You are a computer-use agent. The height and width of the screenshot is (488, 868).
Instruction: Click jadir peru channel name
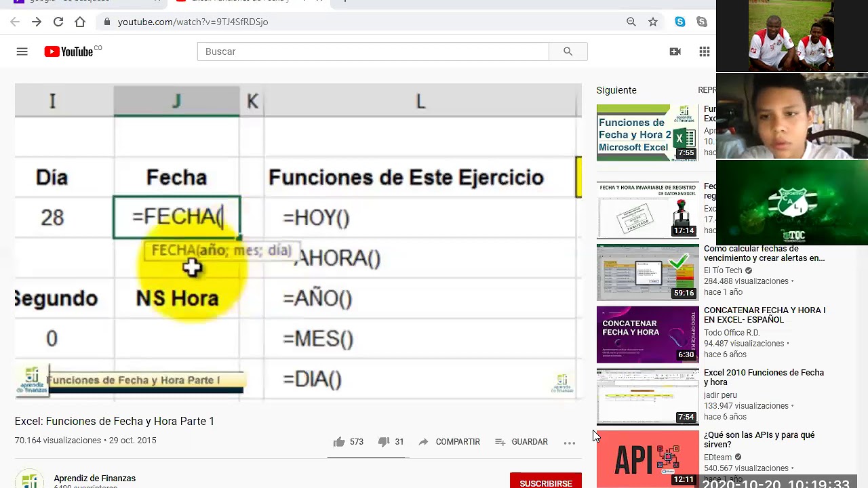[720, 395]
